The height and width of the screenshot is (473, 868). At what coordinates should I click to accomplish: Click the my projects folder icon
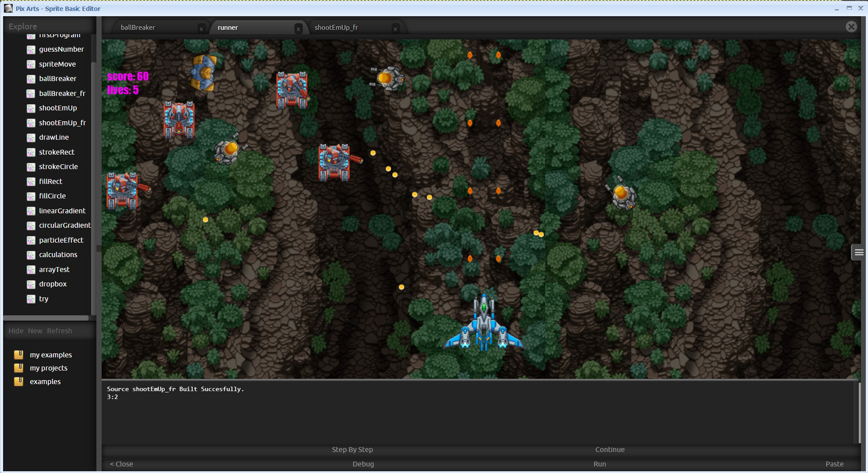[18, 367]
